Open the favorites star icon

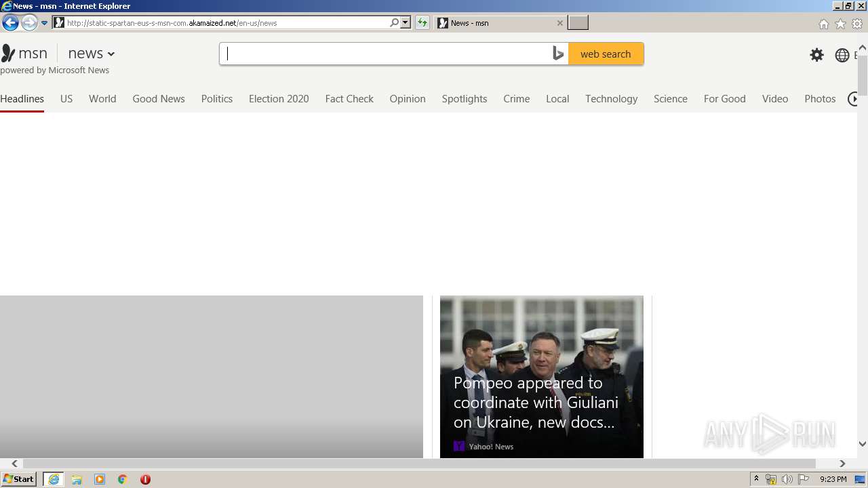tap(840, 24)
